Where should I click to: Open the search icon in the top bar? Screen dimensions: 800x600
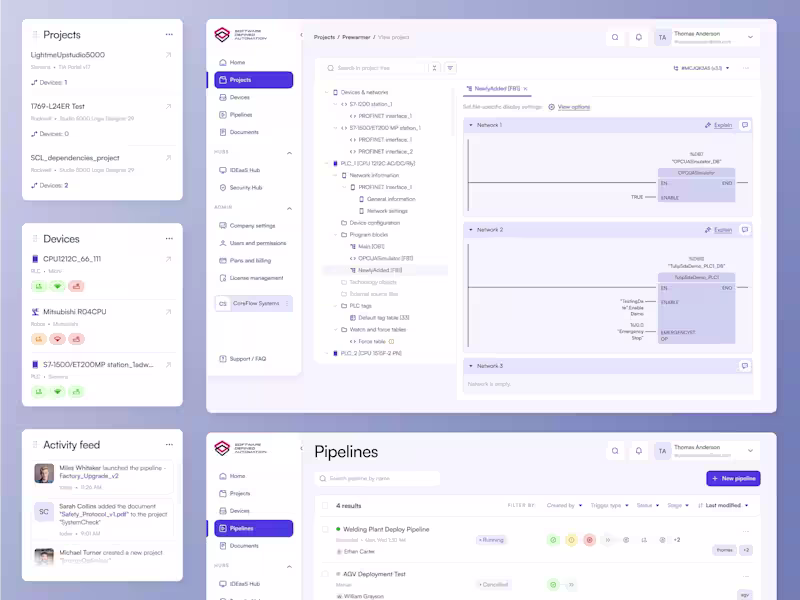(614, 36)
